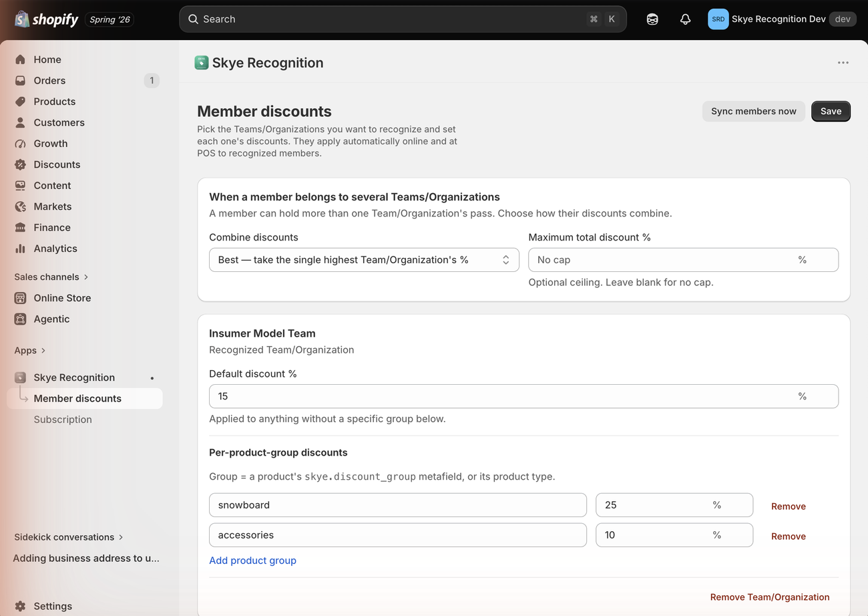Screen dimensions: 868x616
Task: Click Sync members now
Action: click(754, 112)
